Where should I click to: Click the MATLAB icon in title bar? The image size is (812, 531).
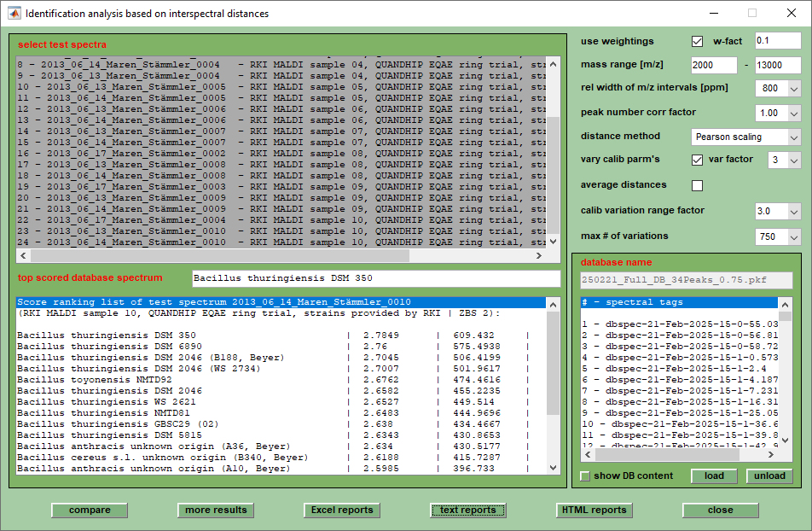[14, 14]
